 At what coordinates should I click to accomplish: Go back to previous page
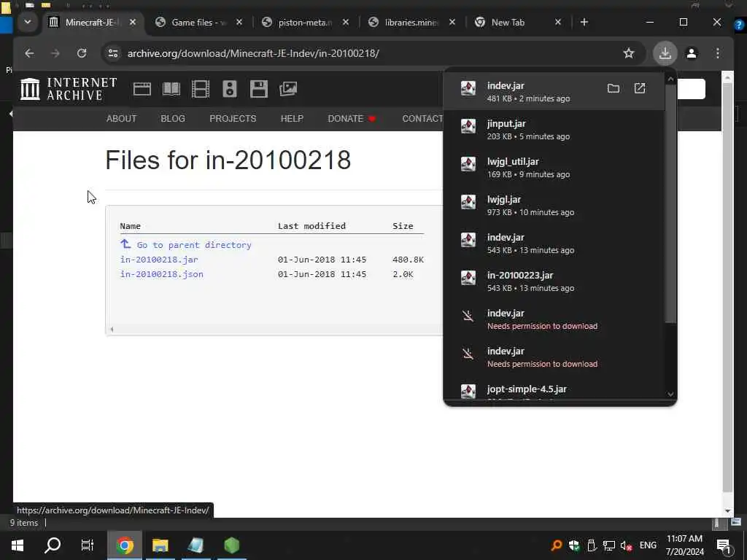tap(29, 53)
